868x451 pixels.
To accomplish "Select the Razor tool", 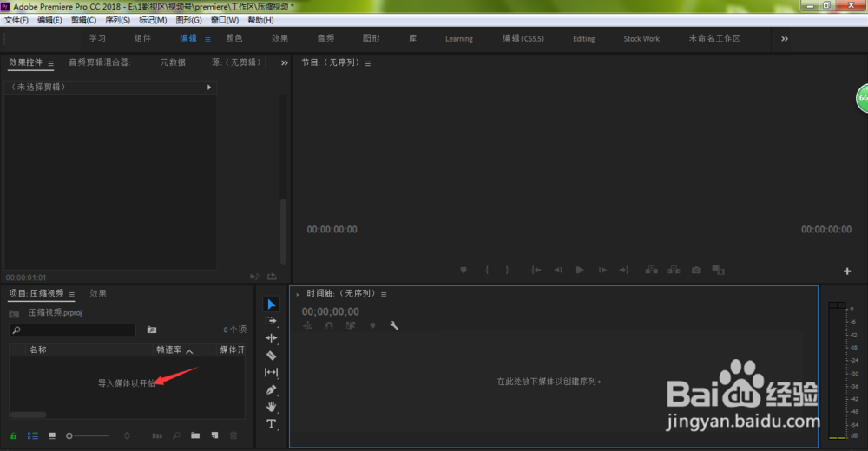I will pyautogui.click(x=271, y=356).
